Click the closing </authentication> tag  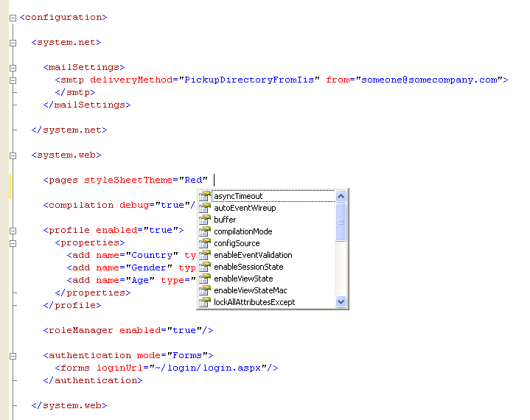tap(93, 380)
